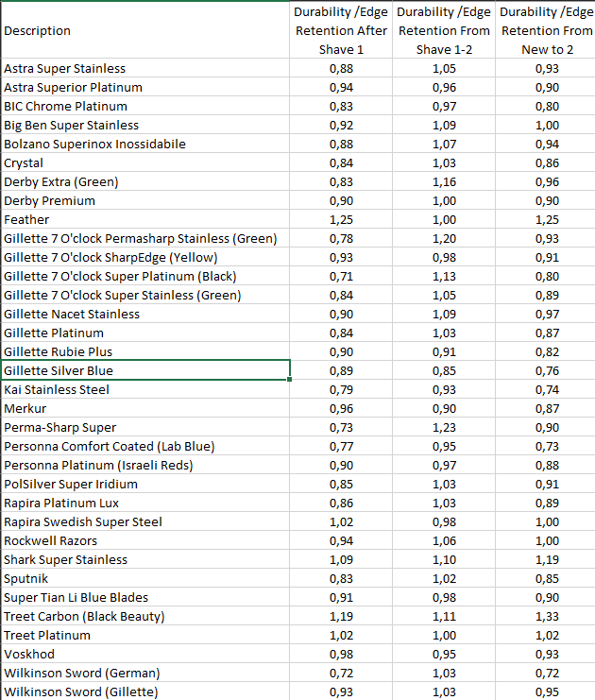Image resolution: width=595 pixels, height=700 pixels.
Task: Click Wilkinson Sword (Gillette) 0,95 value
Action: [546, 691]
